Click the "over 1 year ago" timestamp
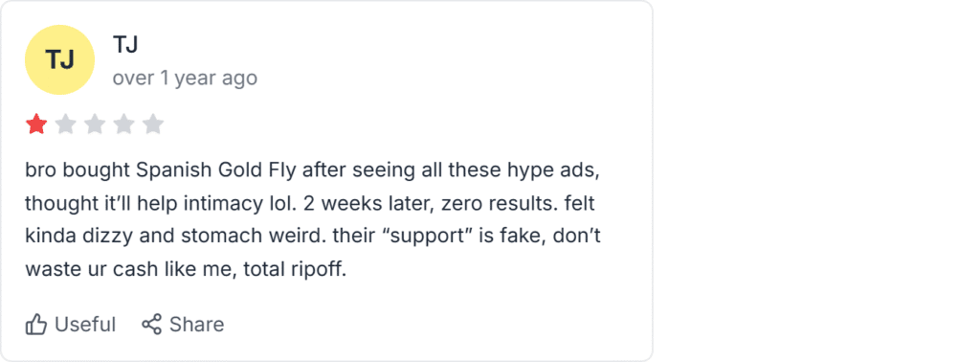The image size is (980, 362). tap(185, 79)
